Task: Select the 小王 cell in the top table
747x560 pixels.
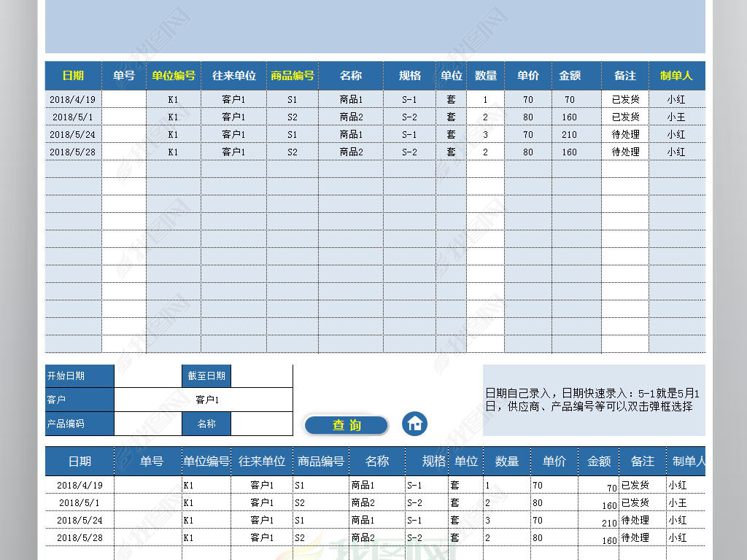Action: coord(676,117)
